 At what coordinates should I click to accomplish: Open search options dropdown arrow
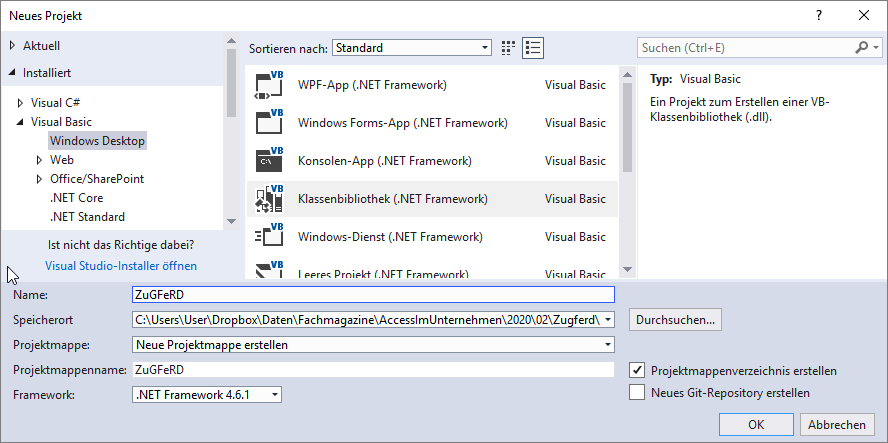pos(877,48)
